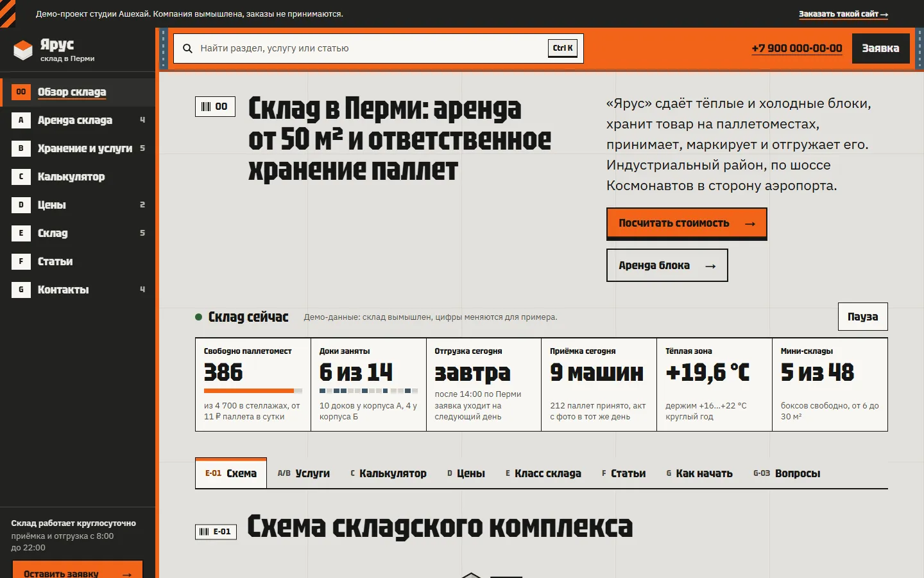This screenshot has width=924, height=578.
Task: Click the Оставить заявку button in sidebar
Action: [78, 570]
